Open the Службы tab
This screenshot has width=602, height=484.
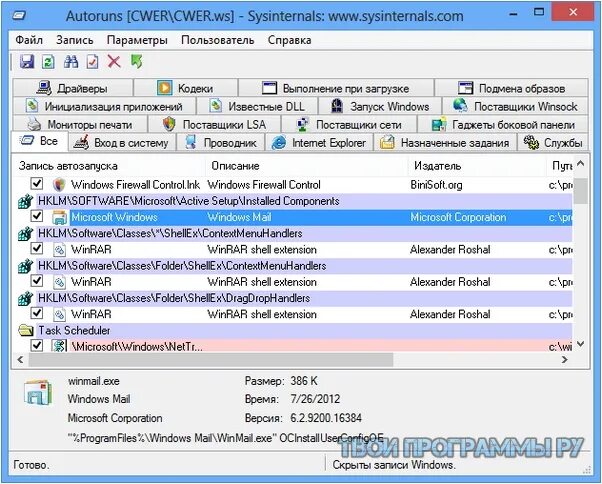coord(553,142)
